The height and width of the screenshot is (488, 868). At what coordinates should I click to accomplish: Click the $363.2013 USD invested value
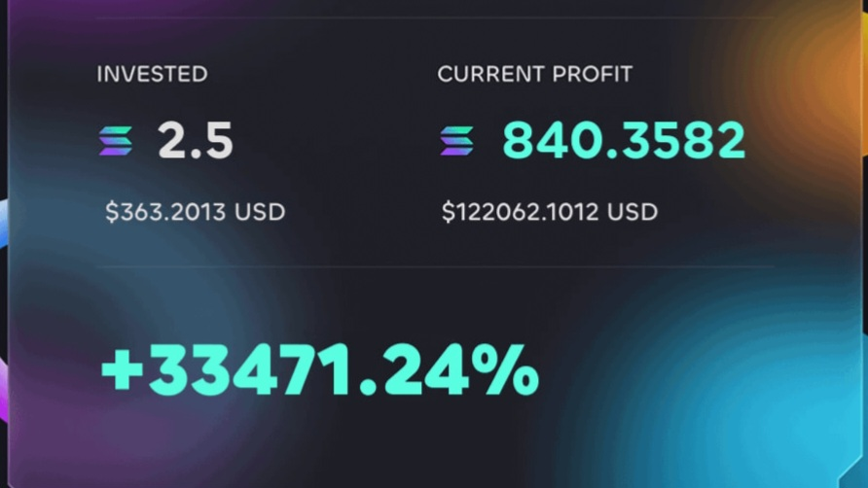[x=195, y=212]
